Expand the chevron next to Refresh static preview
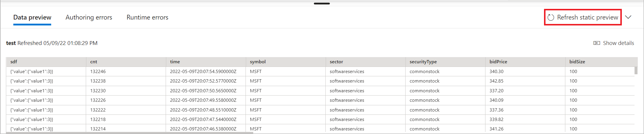This screenshot has height=134, width=644. point(628,17)
